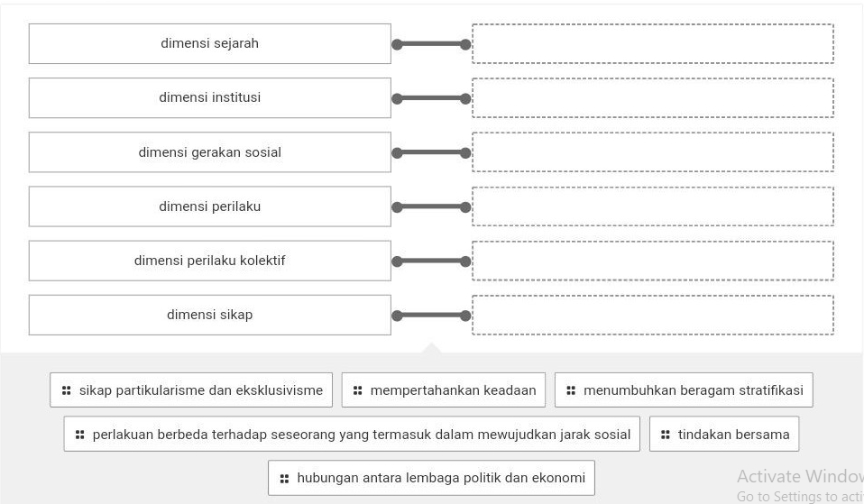This screenshot has height=504, width=864.
Task: Select empty answer slot for 'dimensi perilaku kolektif'
Action: (652, 261)
